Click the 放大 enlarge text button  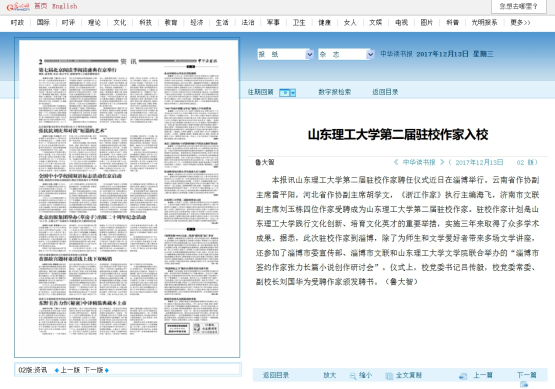click(330, 375)
